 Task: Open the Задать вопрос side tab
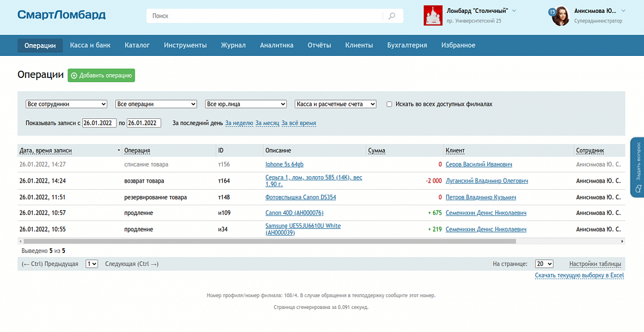[x=638, y=168]
